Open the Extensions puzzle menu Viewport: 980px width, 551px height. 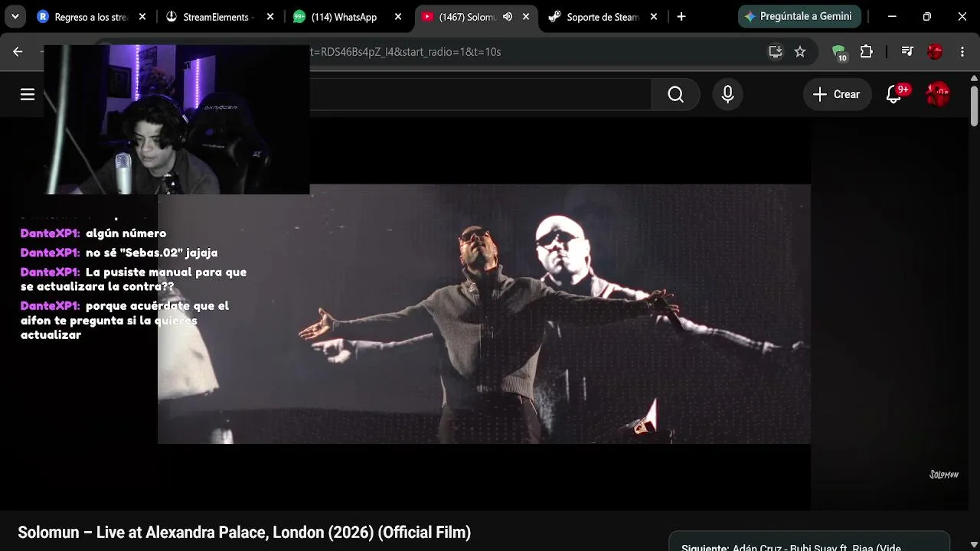click(x=866, y=51)
